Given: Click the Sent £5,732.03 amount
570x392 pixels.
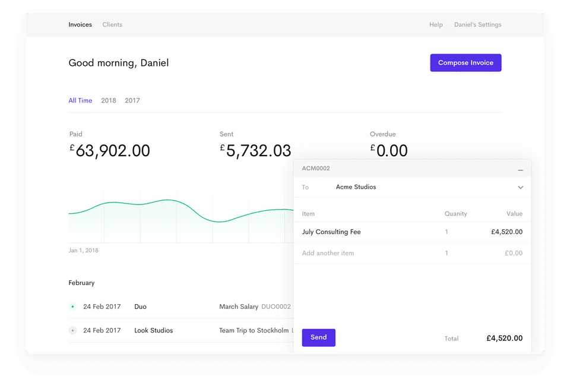Looking at the screenshot, I should [255, 150].
